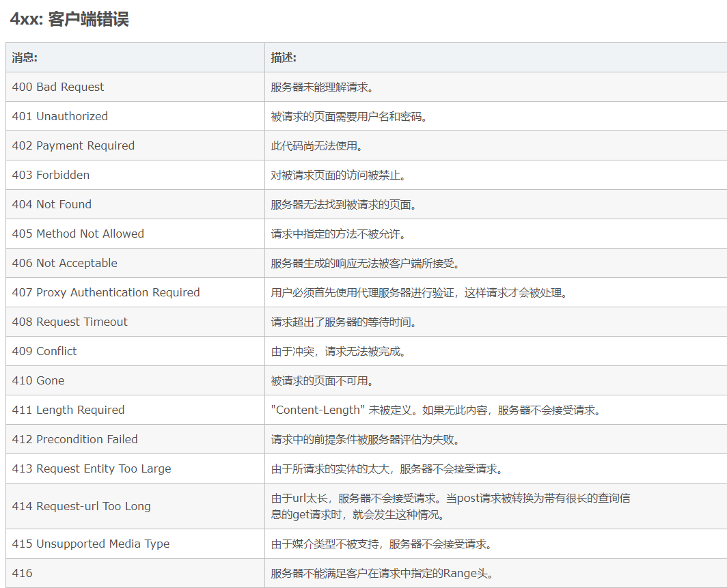The image size is (727, 588).
Task: Select "413 Request Entity Too Large" cell
Action: [135, 468]
